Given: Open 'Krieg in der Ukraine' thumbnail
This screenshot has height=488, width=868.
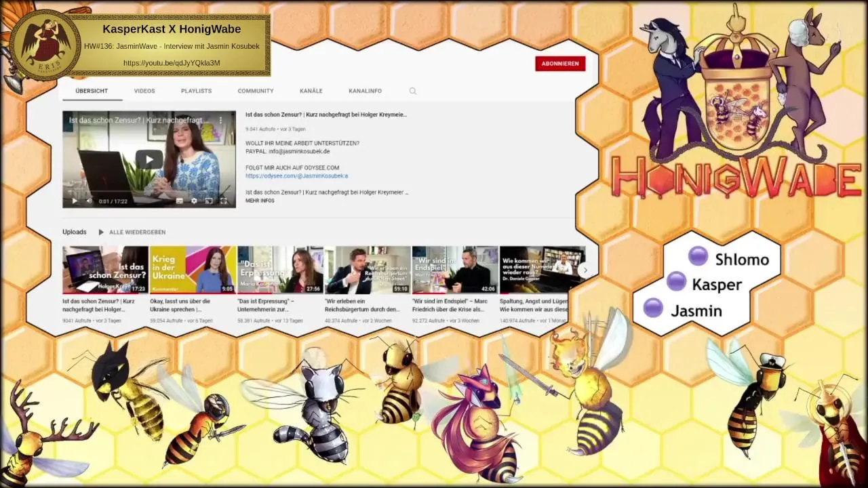Looking at the screenshot, I should (x=193, y=270).
